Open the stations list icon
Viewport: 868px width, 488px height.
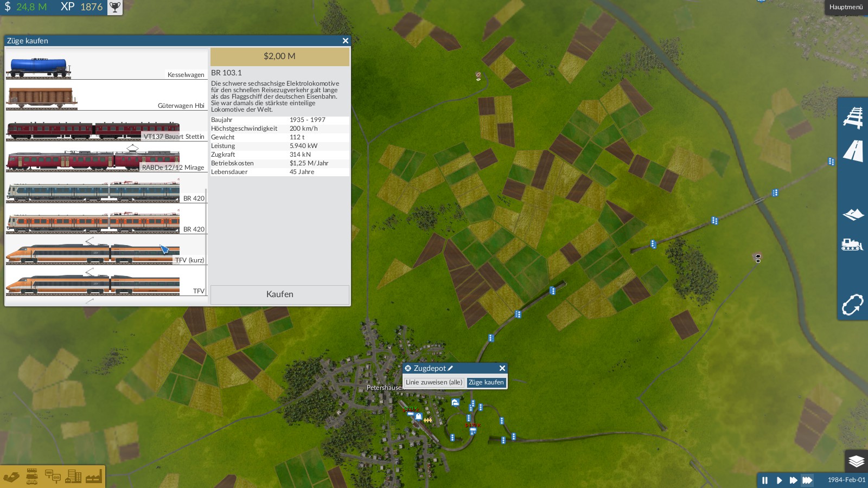(53, 477)
